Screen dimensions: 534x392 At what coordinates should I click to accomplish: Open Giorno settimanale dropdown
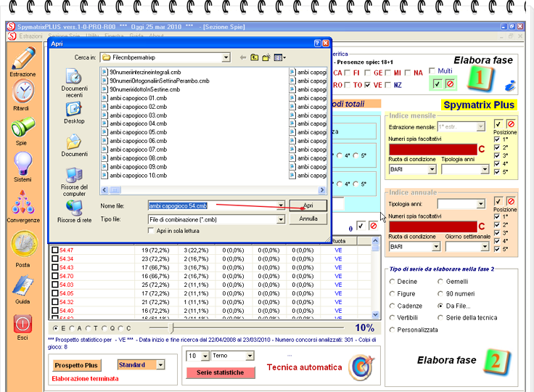pyautogui.click(x=485, y=246)
